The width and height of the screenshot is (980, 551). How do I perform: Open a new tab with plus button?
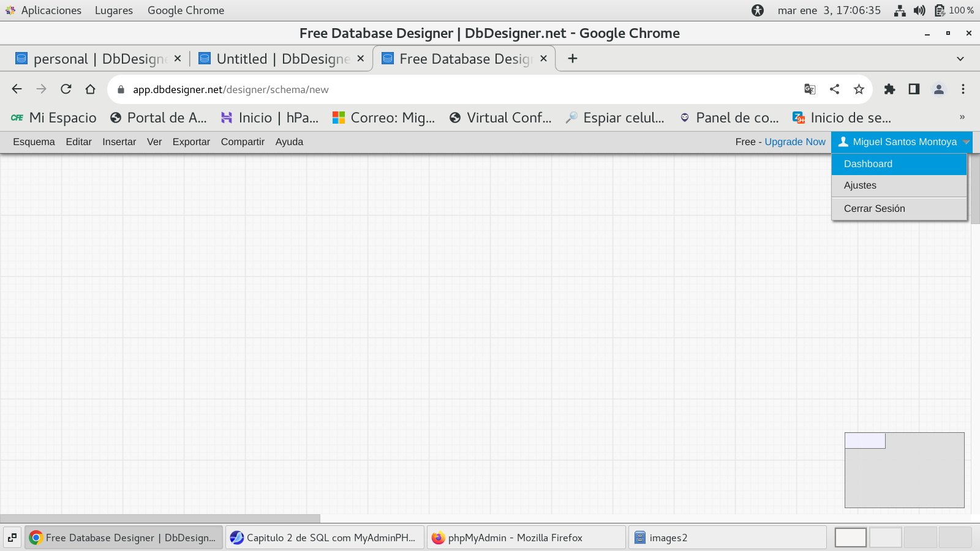[x=572, y=59]
